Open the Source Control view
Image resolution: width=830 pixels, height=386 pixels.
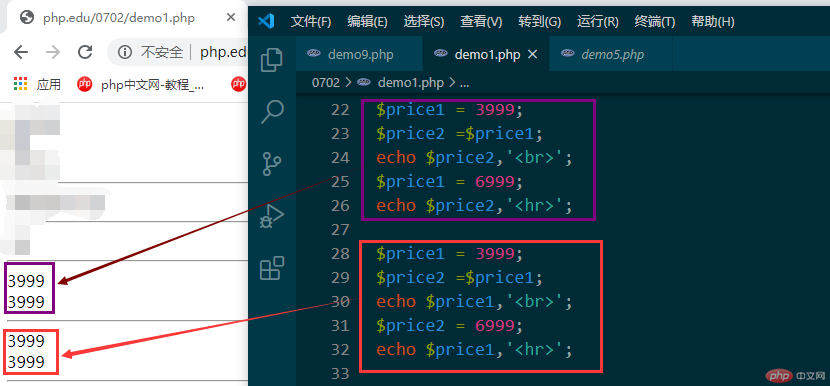tap(272, 164)
